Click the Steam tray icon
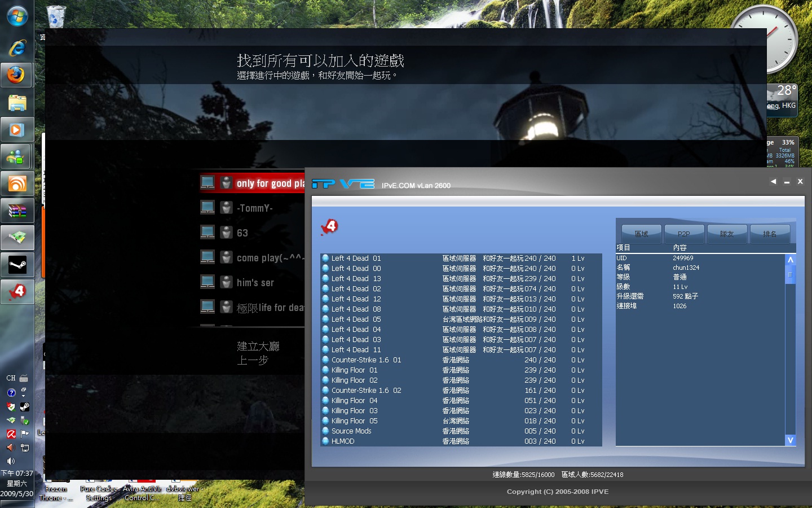This screenshot has height=508, width=812. pos(24,406)
